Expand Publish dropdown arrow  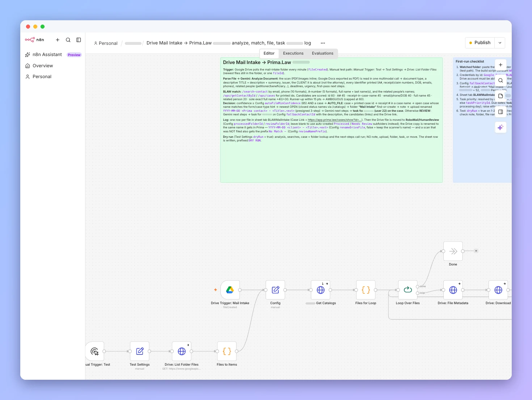[x=500, y=43]
